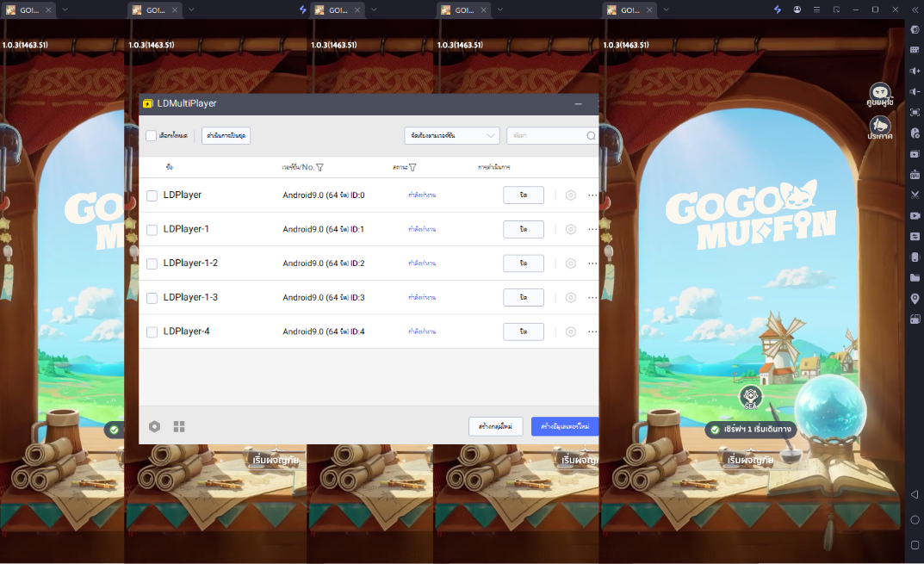Open virtual location pin icon

pos(915,299)
